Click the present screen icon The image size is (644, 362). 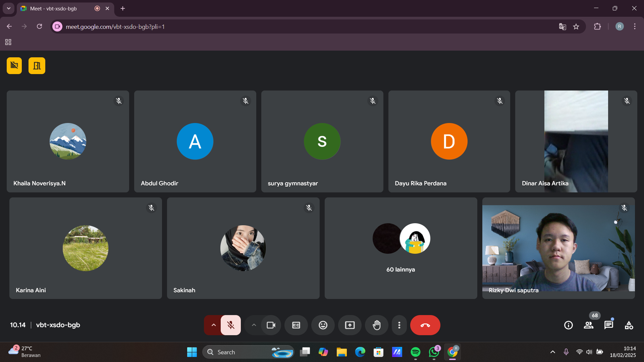point(350,325)
